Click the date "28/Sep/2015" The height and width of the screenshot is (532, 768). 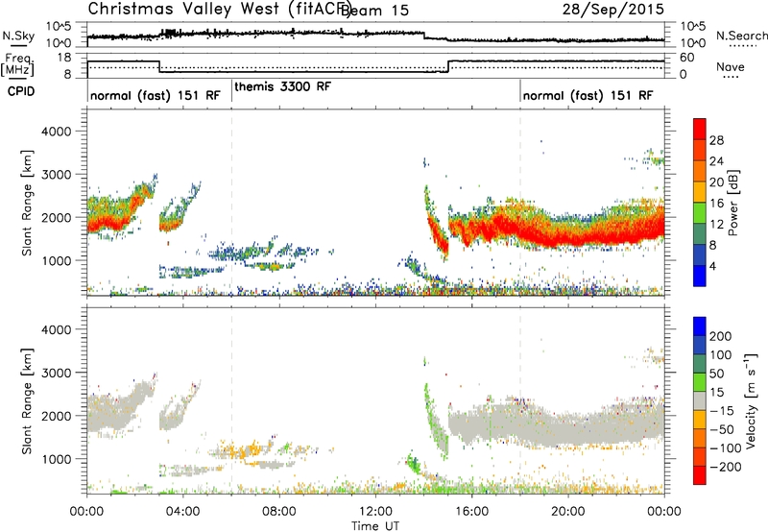pyautogui.click(x=613, y=9)
